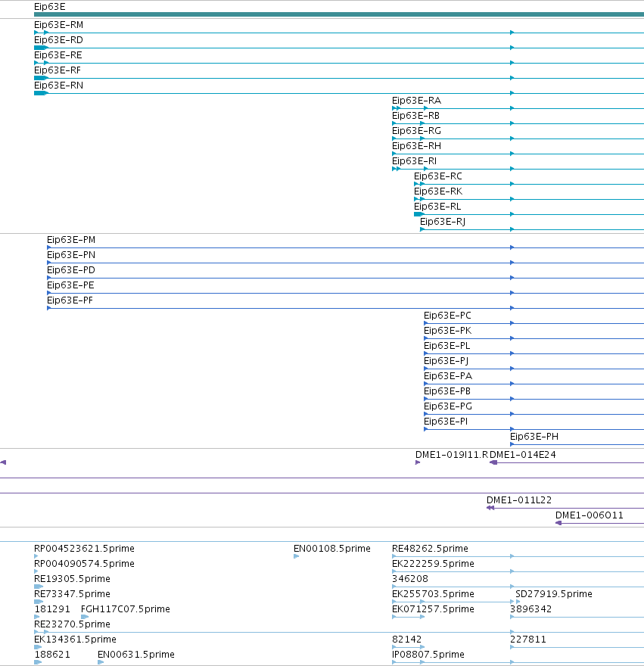Click the purple arrowhead of DME1-014E24
Viewport: 644px width, 666px height.
[x=493, y=462]
